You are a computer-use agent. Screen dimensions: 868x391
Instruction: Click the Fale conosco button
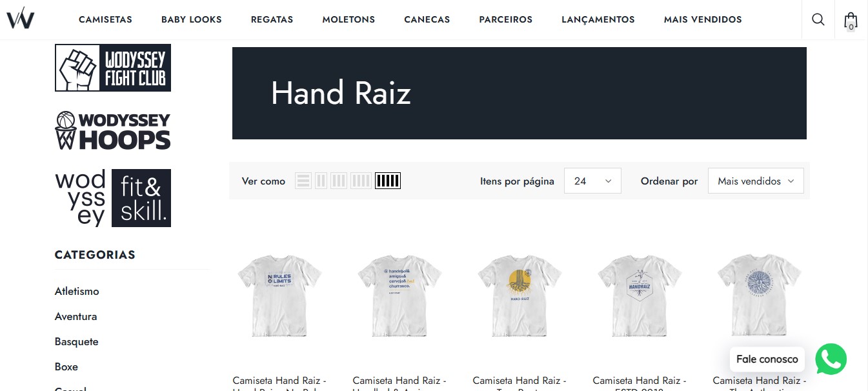pyautogui.click(x=767, y=359)
